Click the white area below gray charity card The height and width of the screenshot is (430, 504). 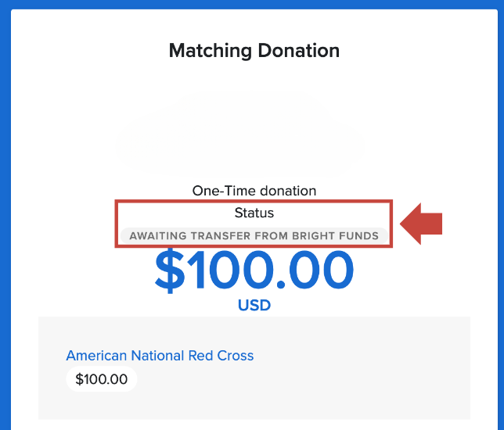(254, 425)
